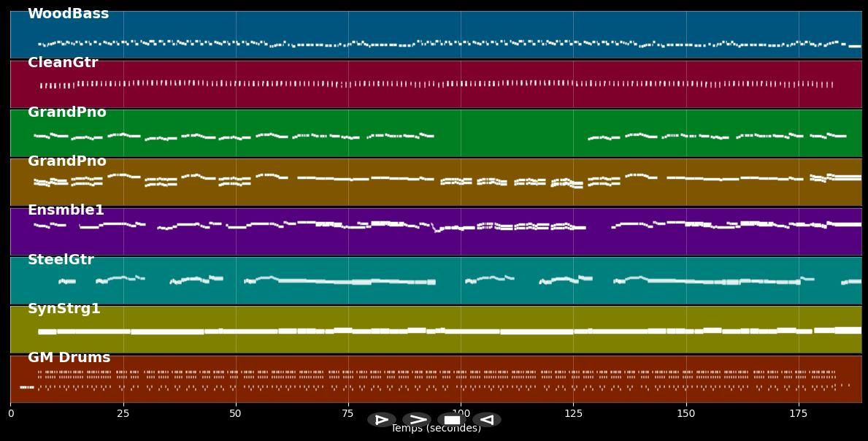Select the 75 second time marker

tap(348, 414)
